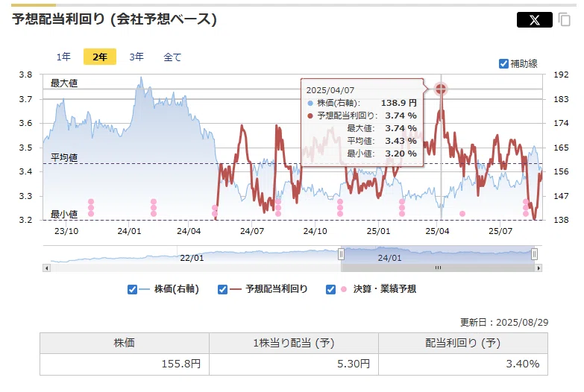Click the 予想配当利回り (会社予想ベース) heading

tap(114, 19)
